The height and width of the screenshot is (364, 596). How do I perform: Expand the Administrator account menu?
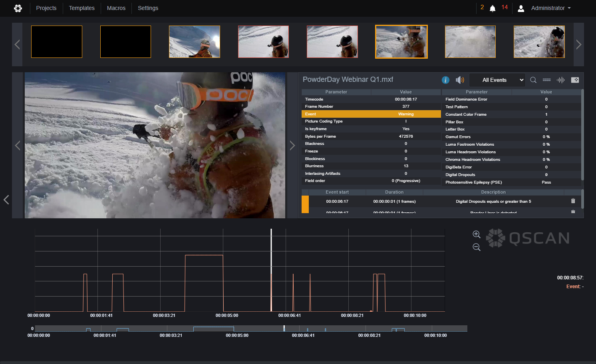tap(551, 8)
